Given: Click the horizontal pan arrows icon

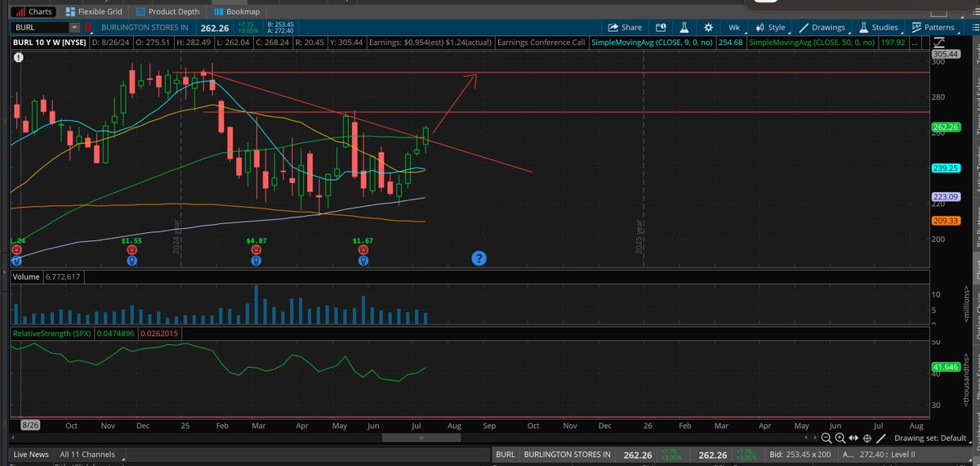Looking at the screenshot, I should pos(853,438).
